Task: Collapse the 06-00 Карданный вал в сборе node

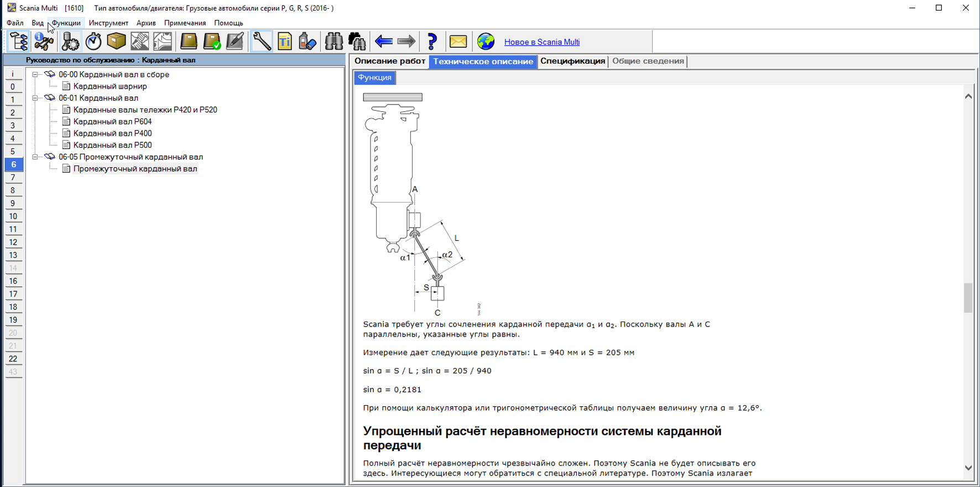Action: click(35, 74)
